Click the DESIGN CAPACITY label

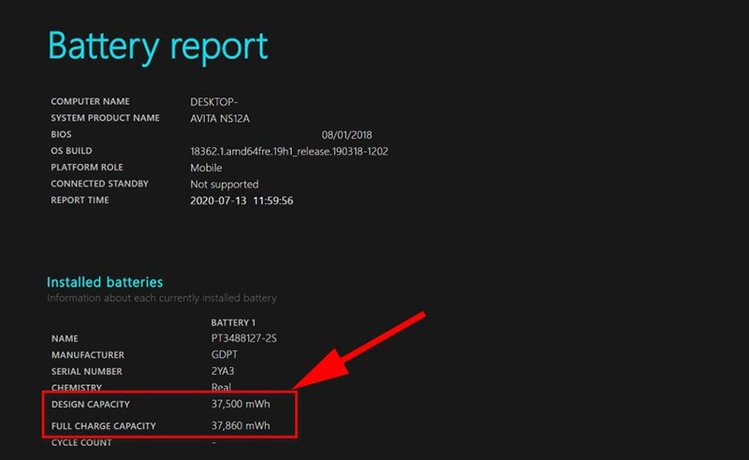[x=91, y=404]
